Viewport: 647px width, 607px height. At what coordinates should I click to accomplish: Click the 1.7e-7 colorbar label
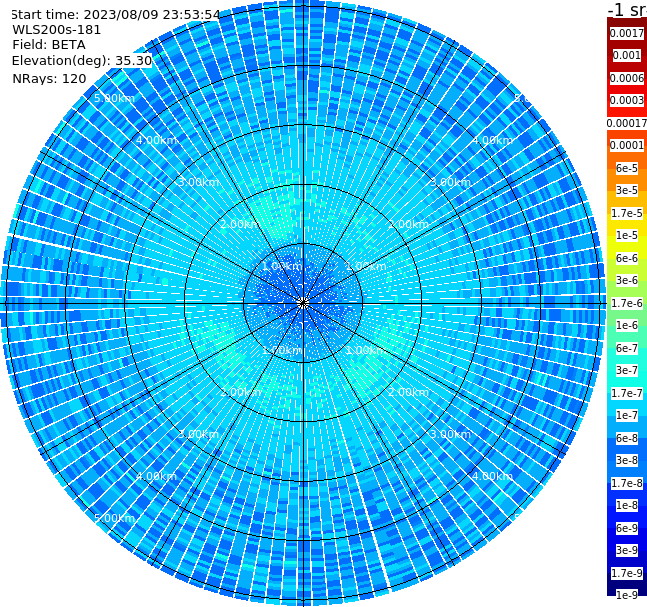pyautogui.click(x=627, y=393)
